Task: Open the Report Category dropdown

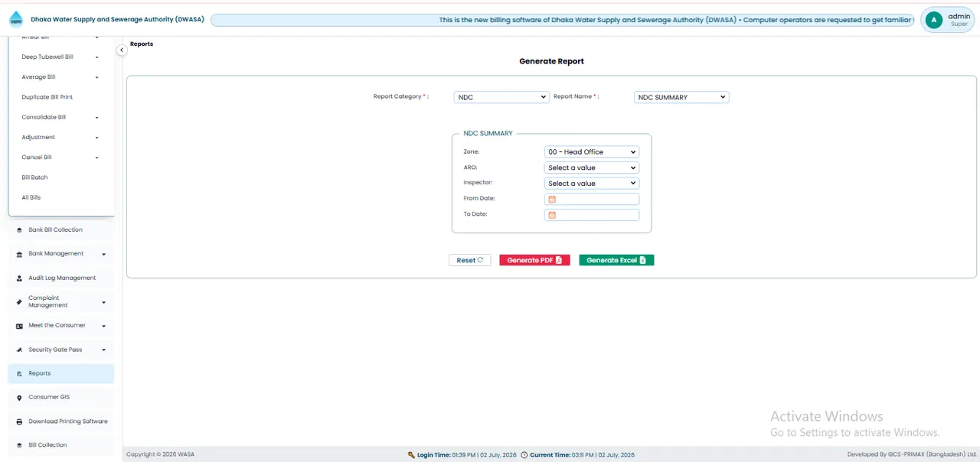Action: coord(501,97)
